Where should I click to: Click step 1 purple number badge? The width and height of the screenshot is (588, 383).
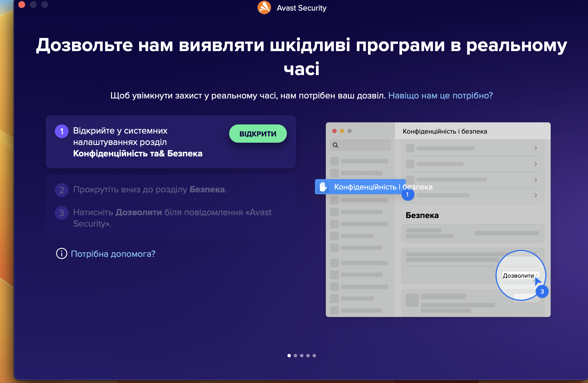coord(62,131)
